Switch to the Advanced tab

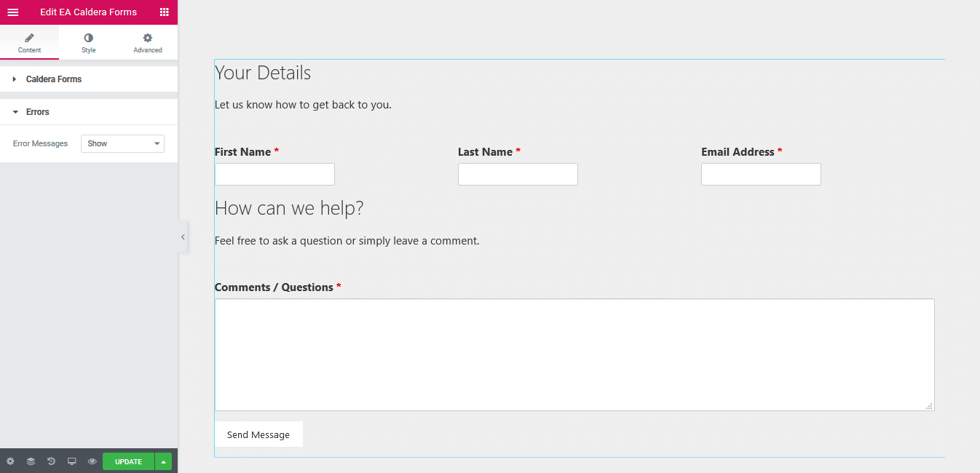click(147, 41)
